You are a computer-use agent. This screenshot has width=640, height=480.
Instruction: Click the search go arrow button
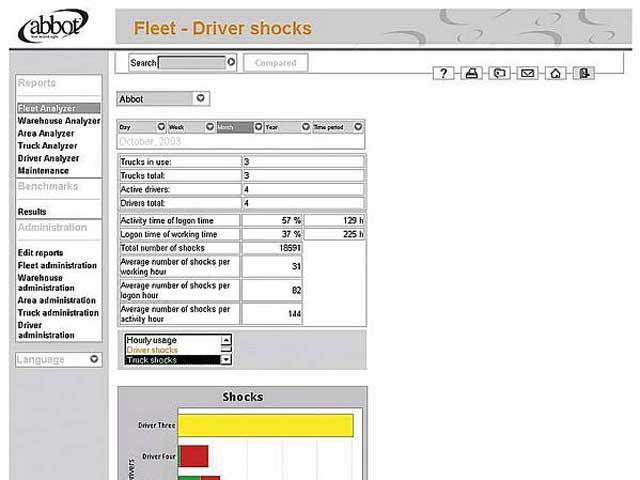[x=232, y=62]
